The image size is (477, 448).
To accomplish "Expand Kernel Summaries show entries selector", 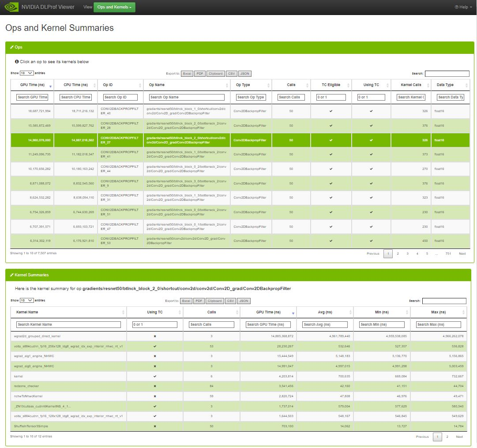I will pos(27,300).
